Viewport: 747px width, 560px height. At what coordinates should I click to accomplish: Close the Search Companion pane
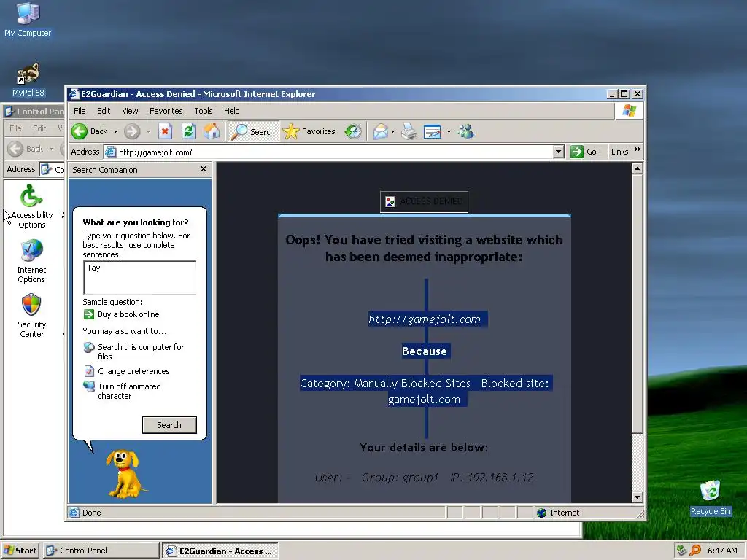point(204,169)
